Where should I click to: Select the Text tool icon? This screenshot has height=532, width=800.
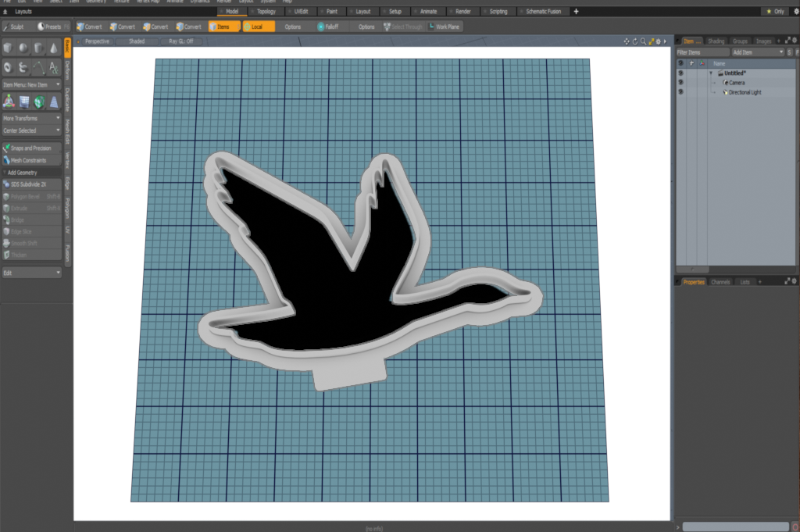tap(53, 67)
